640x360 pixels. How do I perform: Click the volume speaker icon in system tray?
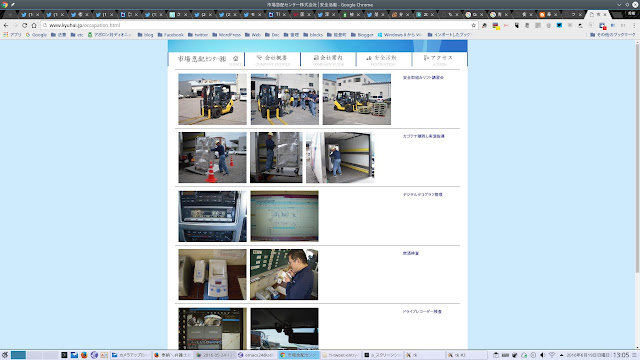542,355
